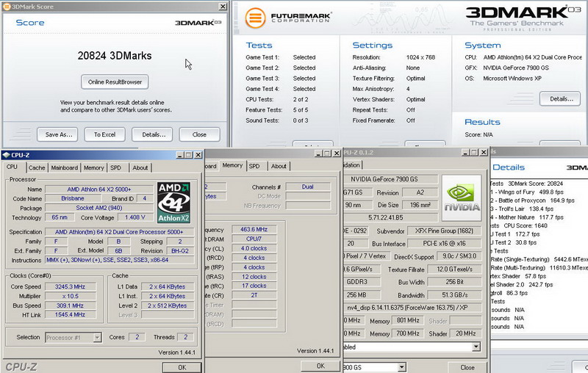Screen dimensions: 588x373
Task: Click the AMD 64 Athlon X2 logo
Action: tap(173, 203)
